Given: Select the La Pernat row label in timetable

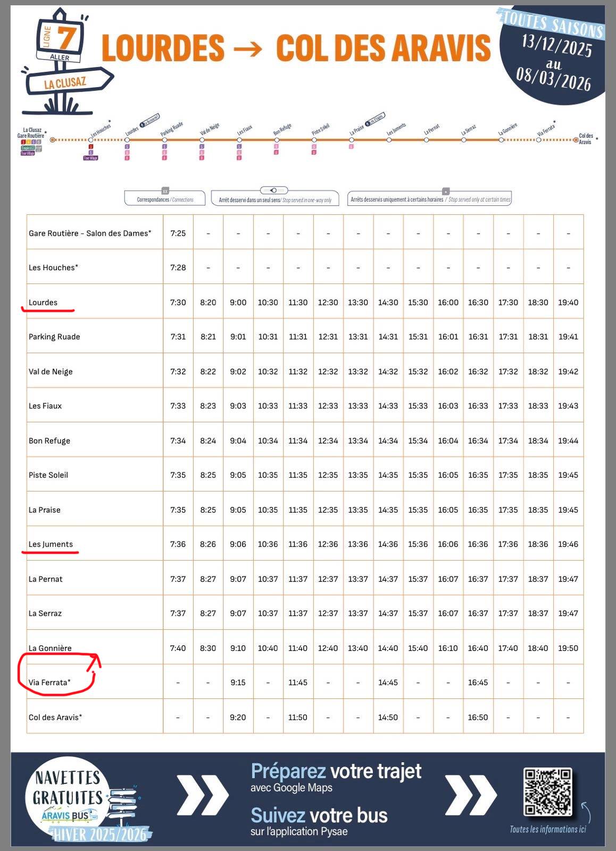Looking at the screenshot, I should coord(46,579).
